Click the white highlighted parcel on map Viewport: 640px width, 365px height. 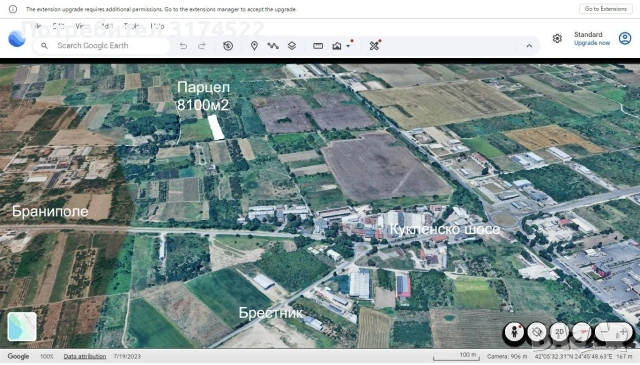(216, 127)
